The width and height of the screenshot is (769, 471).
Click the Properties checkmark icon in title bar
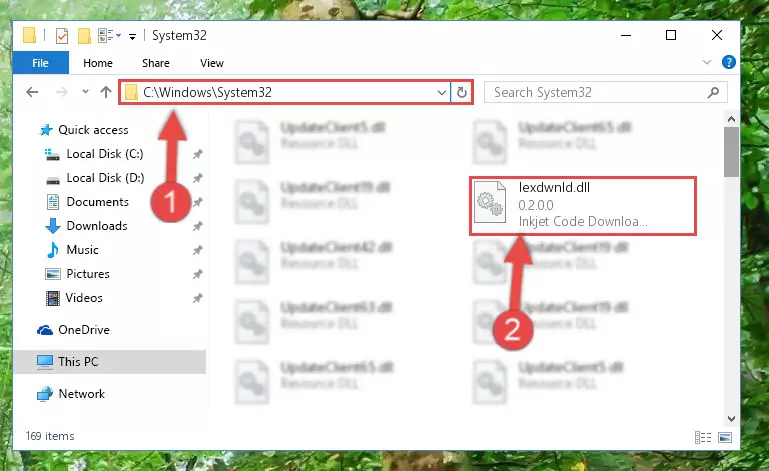click(62, 36)
